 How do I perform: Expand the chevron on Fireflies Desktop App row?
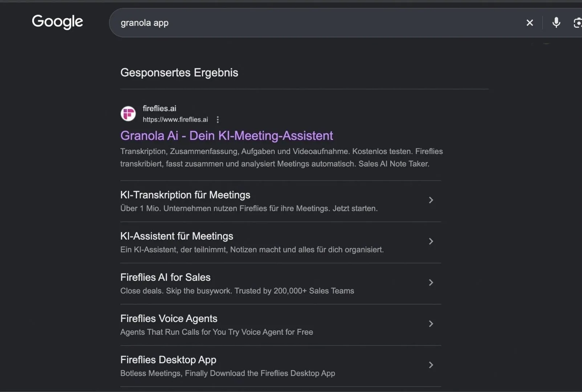431,365
